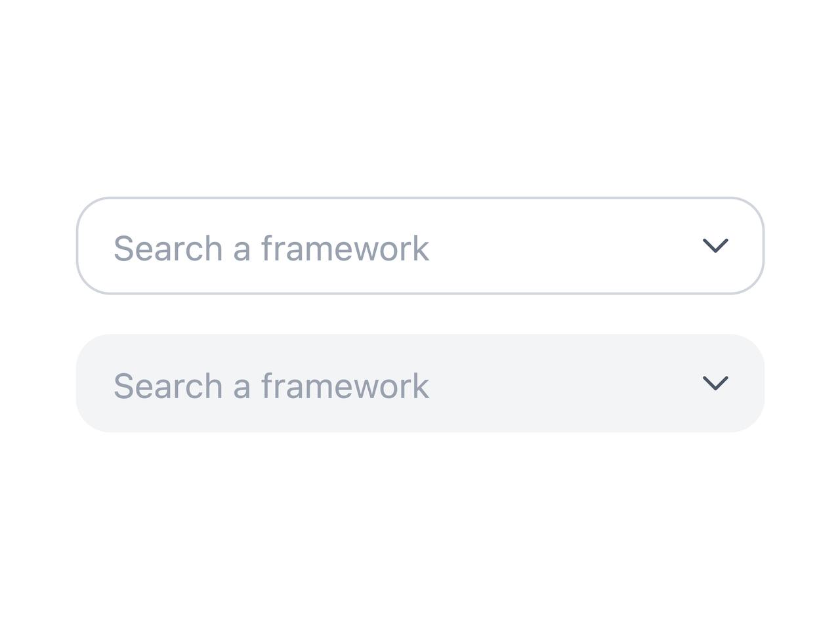This screenshot has height=629, width=840.
Task: Show framework options using top down-arrow
Action: point(715,245)
